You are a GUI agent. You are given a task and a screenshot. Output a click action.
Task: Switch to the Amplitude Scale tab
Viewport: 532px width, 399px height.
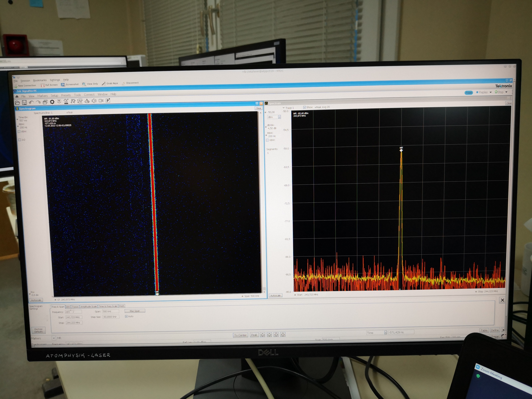(x=88, y=306)
